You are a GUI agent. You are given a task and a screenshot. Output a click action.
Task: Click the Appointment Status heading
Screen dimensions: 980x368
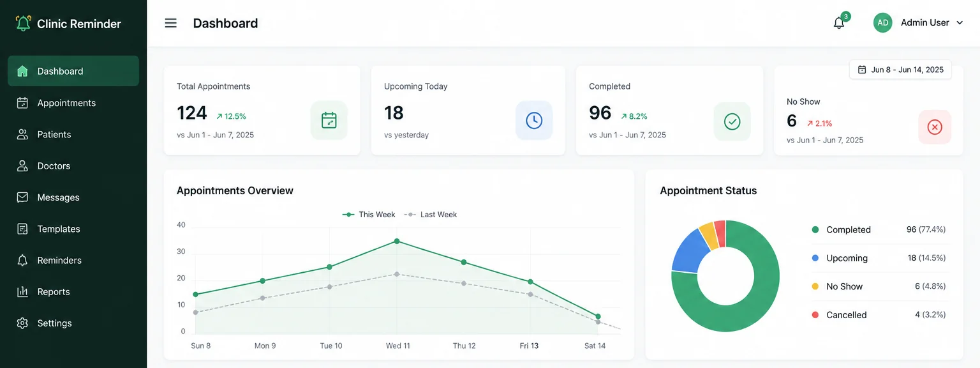pyautogui.click(x=708, y=190)
